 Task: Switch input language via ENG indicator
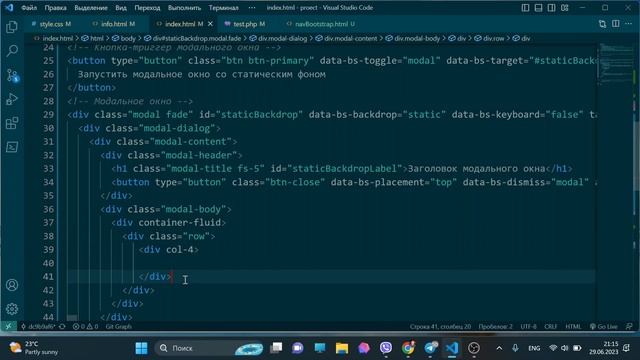tap(534, 348)
